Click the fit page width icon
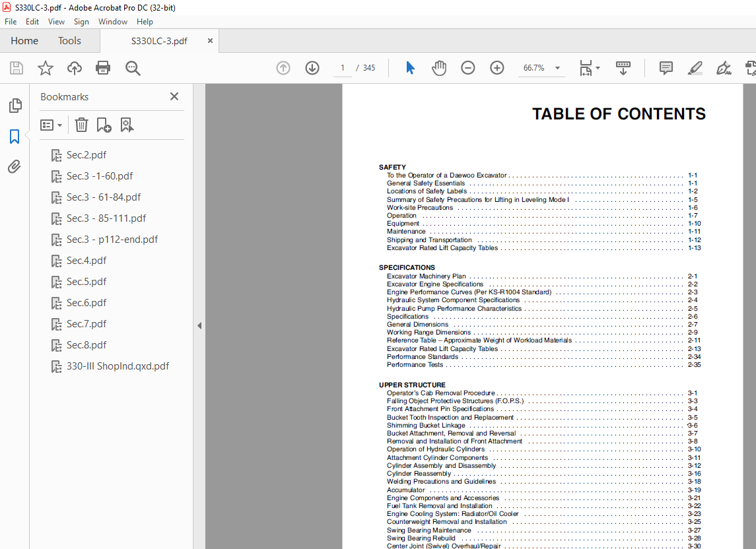The height and width of the screenshot is (549, 756). 586,68
